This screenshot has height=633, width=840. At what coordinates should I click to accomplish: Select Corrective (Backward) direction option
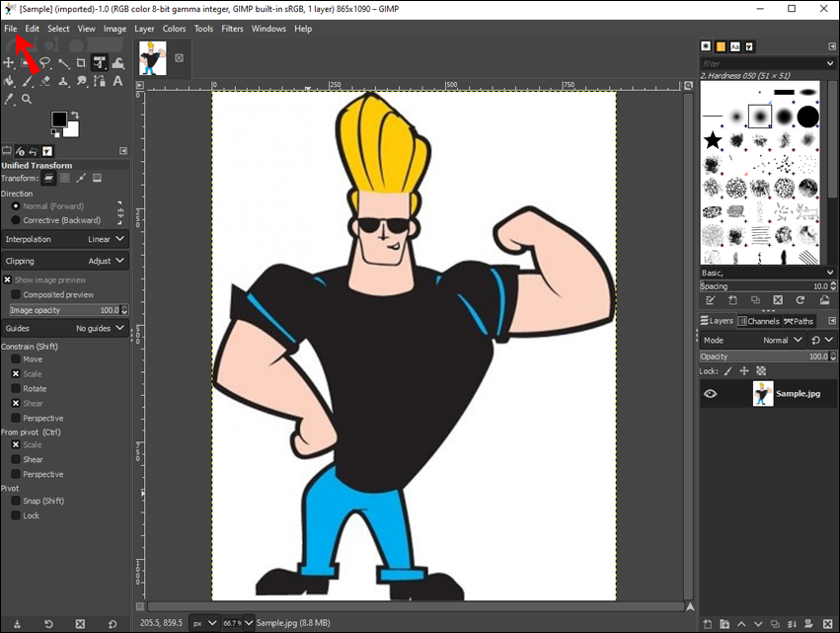(16, 220)
